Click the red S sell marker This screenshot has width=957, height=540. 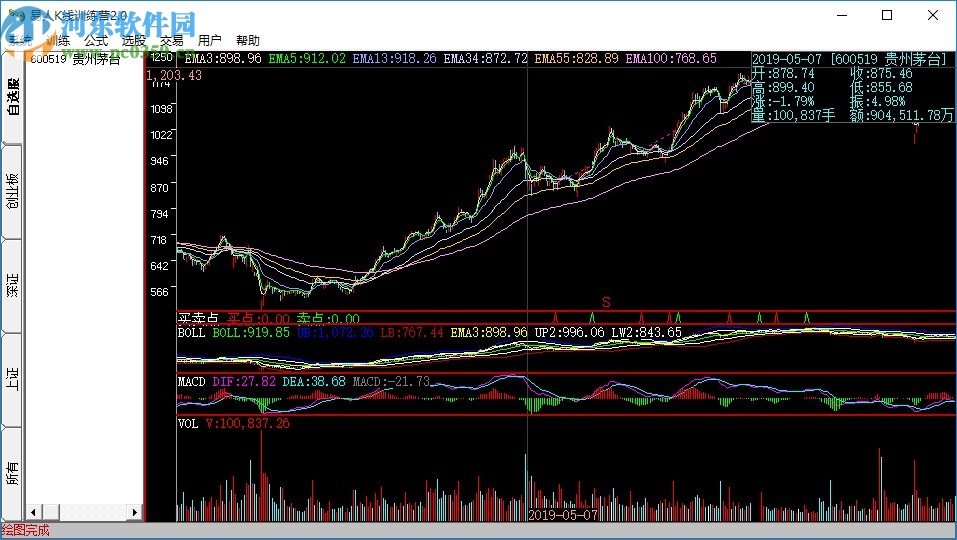tap(606, 302)
